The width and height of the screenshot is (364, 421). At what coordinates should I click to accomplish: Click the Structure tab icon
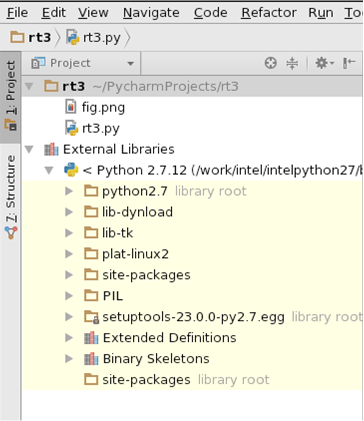[x=11, y=233]
